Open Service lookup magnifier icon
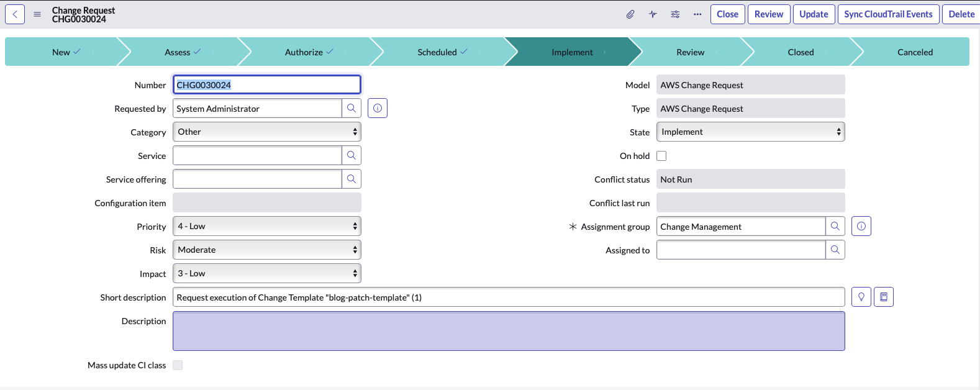 click(352, 155)
